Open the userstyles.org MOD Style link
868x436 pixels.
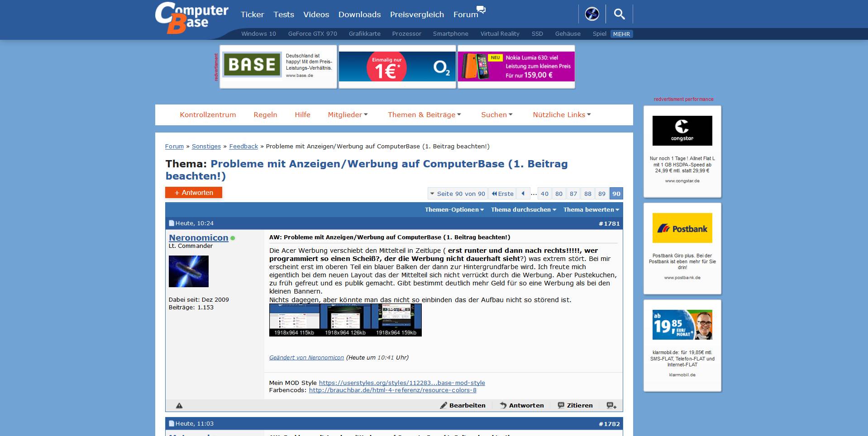[x=402, y=383]
